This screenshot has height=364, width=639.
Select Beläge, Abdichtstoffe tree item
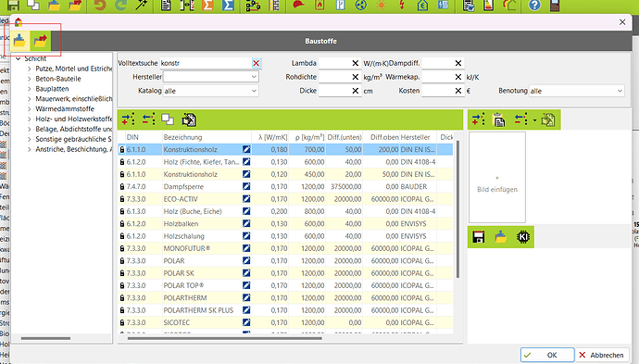73,129
